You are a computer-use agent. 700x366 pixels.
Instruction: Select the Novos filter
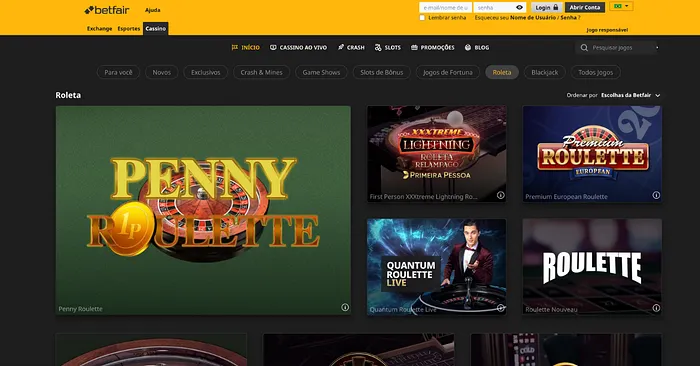point(162,72)
